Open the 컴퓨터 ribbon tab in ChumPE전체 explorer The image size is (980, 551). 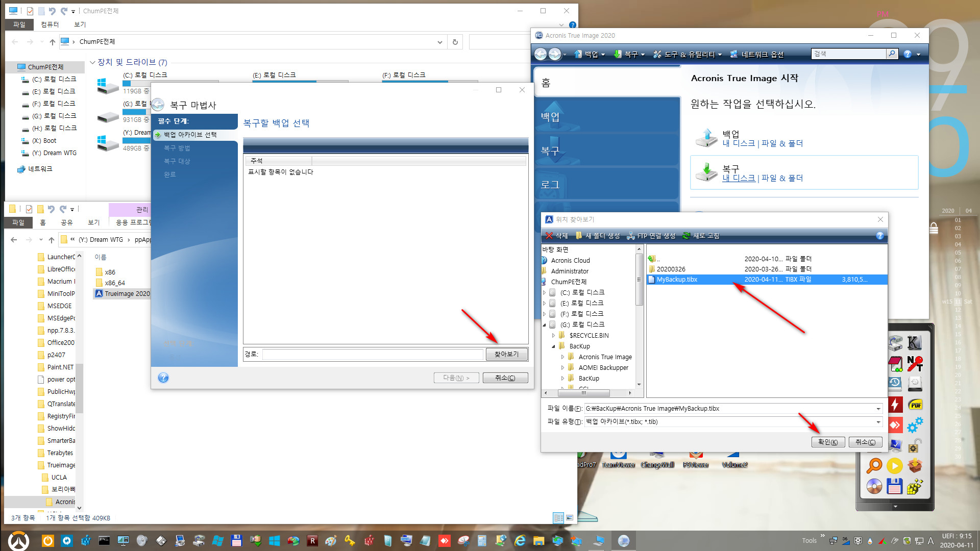click(50, 24)
